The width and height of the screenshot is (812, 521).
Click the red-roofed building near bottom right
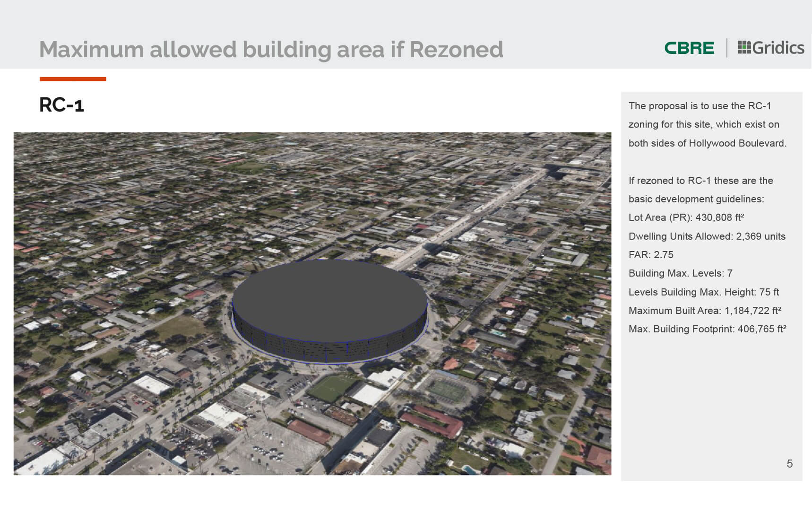click(431, 420)
